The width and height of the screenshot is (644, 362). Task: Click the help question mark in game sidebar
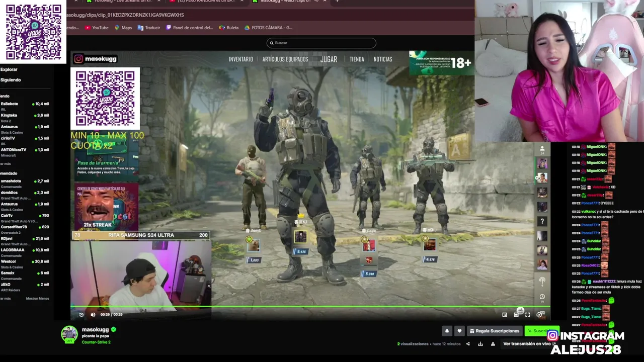click(x=542, y=221)
